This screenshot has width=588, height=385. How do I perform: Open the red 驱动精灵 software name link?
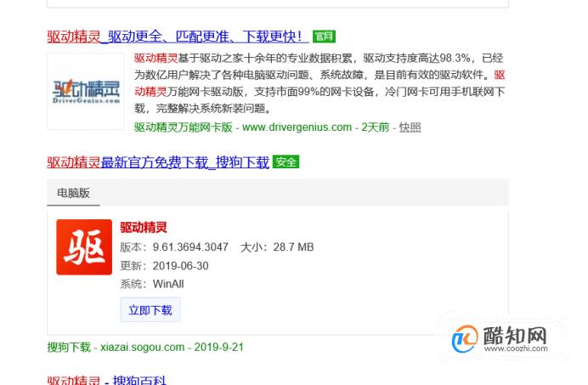tap(144, 227)
